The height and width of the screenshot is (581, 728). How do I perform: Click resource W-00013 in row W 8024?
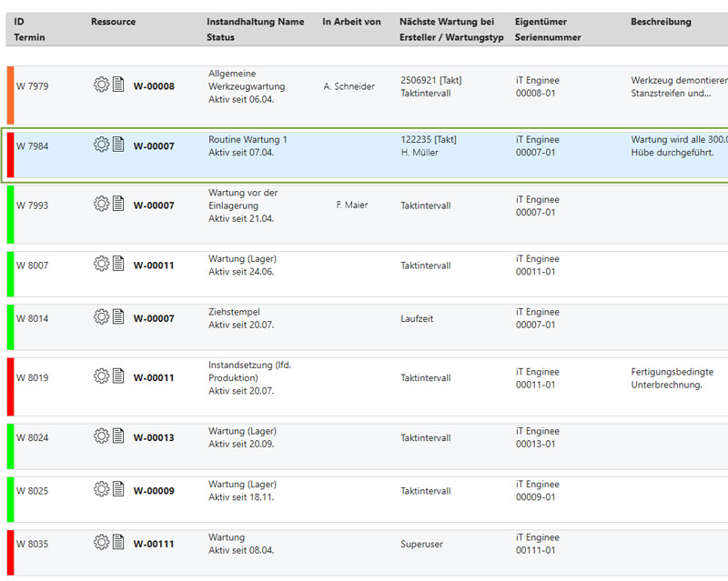[x=154, y=437]
